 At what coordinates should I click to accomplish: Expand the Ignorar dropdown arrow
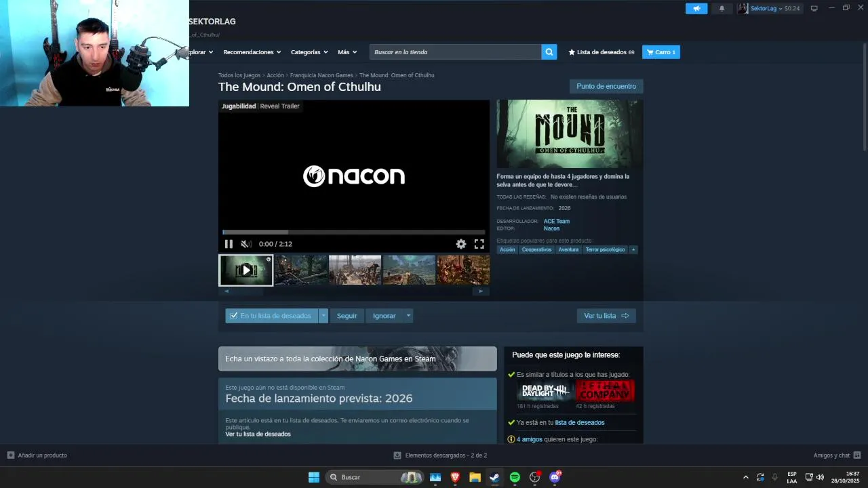[408, 316]
